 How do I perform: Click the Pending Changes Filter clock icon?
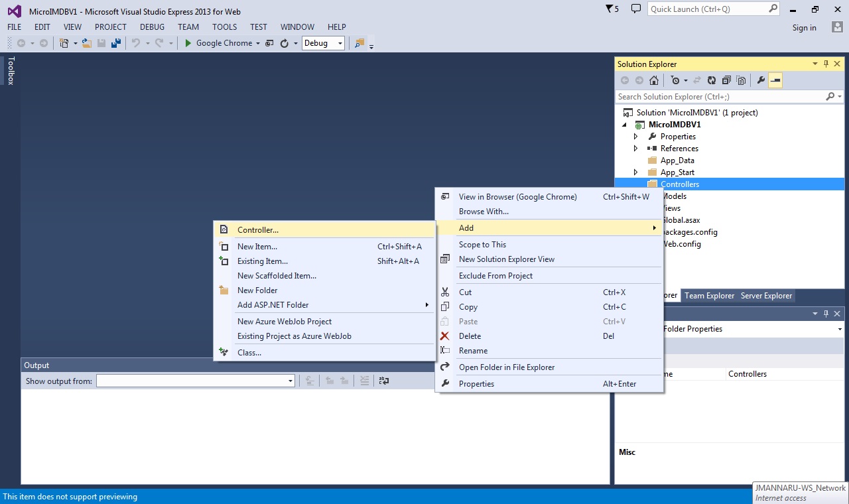coord(675,80)
